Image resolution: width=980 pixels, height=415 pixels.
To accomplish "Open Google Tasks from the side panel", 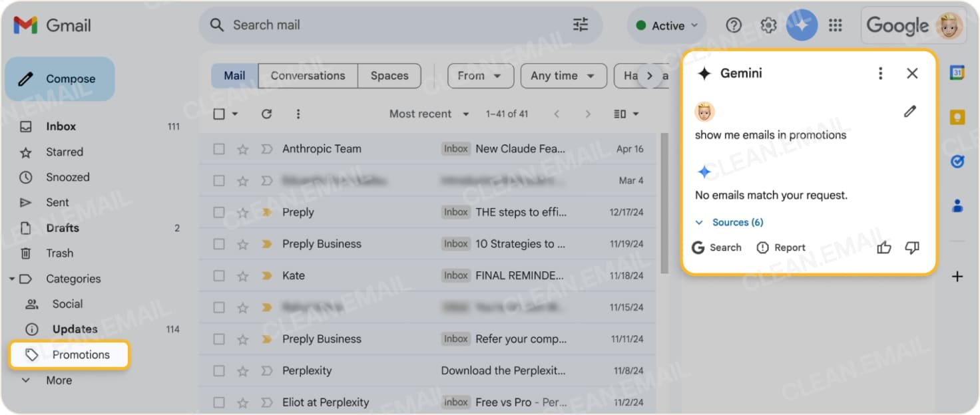I will 957,162.
